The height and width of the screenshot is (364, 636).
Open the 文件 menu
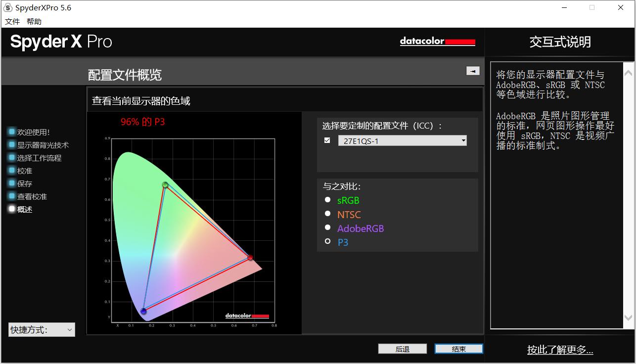pyautogui.click(x=12, y=21)
